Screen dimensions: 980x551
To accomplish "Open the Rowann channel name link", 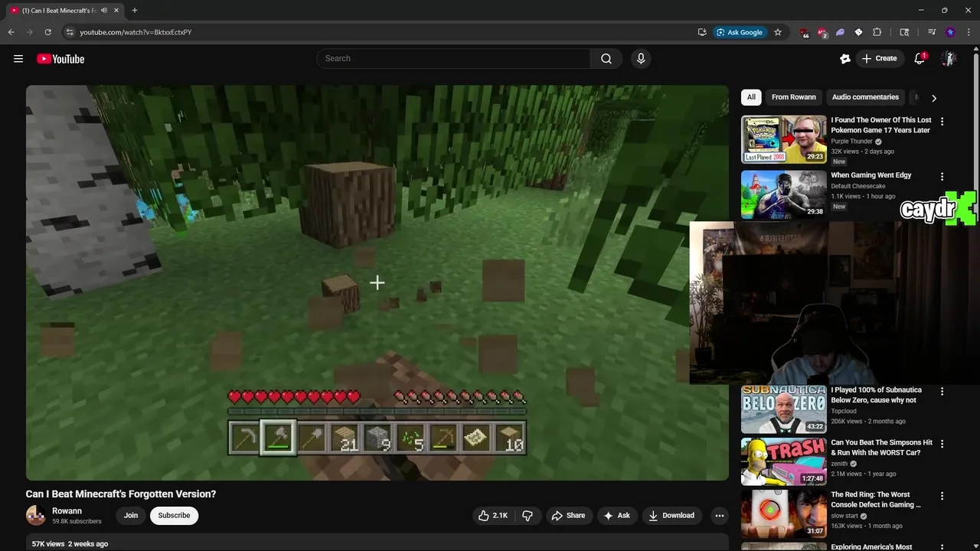I will [67, 510].
